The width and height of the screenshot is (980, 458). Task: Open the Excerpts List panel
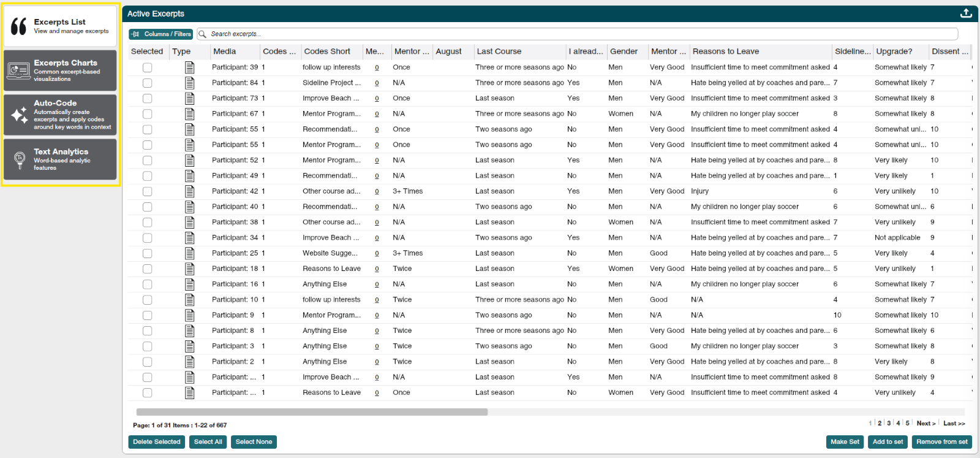(x=60, y=26)
